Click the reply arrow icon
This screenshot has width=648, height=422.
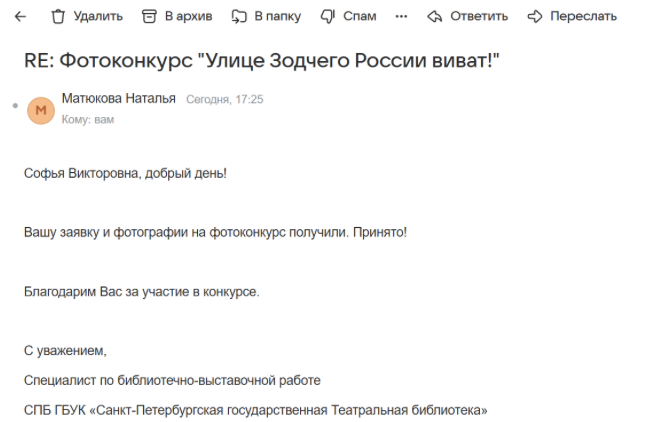click(x=434, y=16)
